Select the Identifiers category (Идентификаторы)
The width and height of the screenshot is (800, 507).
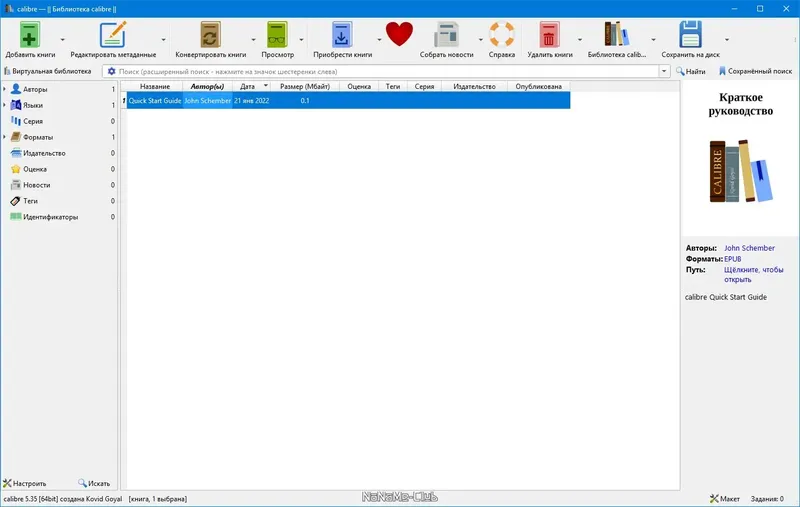tap(51, 217)
